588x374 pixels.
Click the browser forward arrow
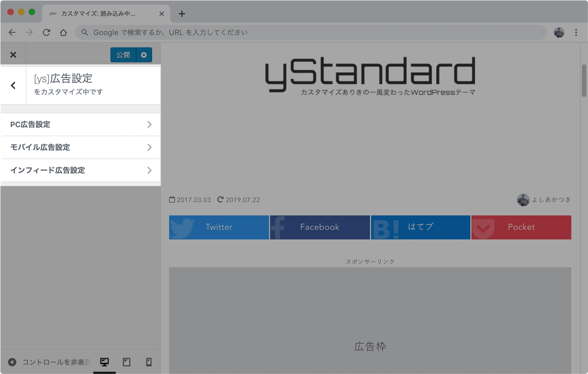click(29, 32)
